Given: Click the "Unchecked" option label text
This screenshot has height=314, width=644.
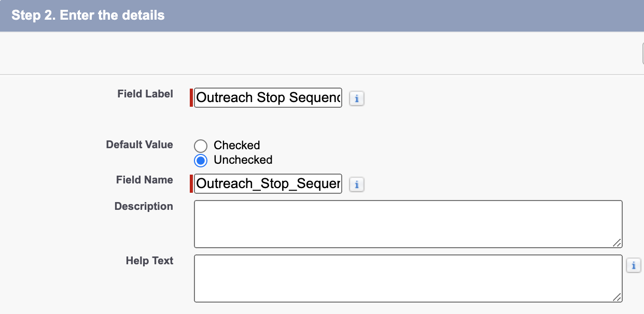Looking at the screenshot, I should point(243,160).
